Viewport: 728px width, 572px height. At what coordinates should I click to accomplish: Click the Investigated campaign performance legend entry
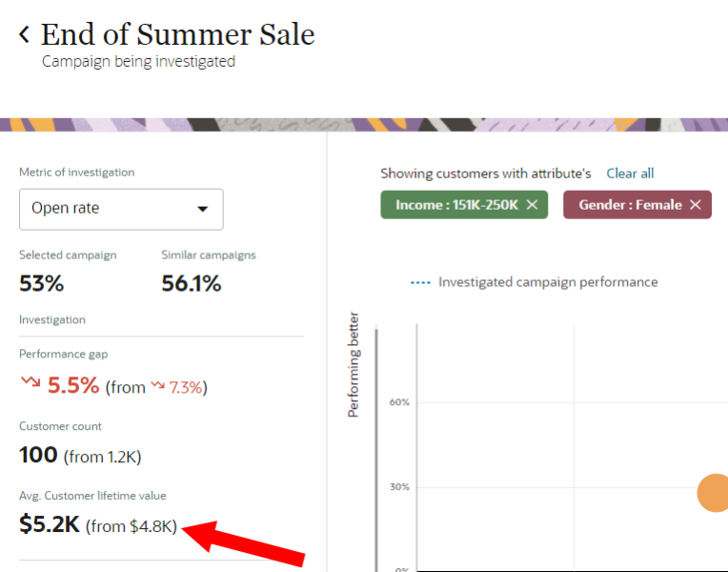point(548,282)
